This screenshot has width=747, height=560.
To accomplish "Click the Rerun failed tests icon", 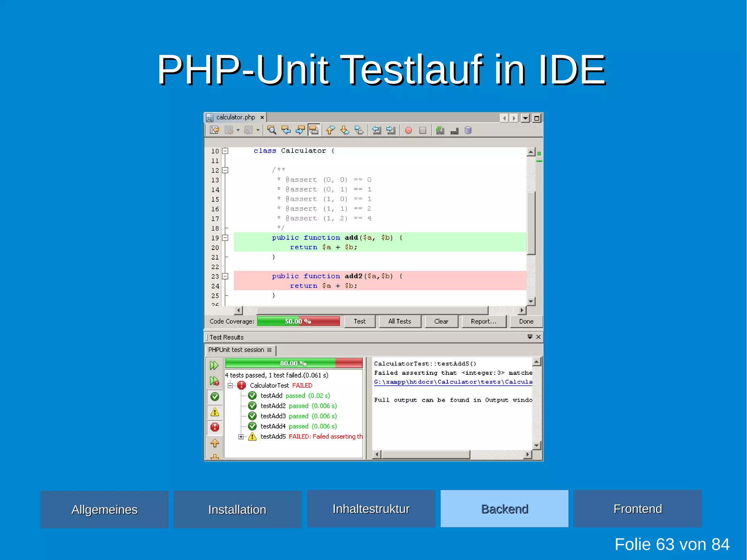I will pos(214,381).
